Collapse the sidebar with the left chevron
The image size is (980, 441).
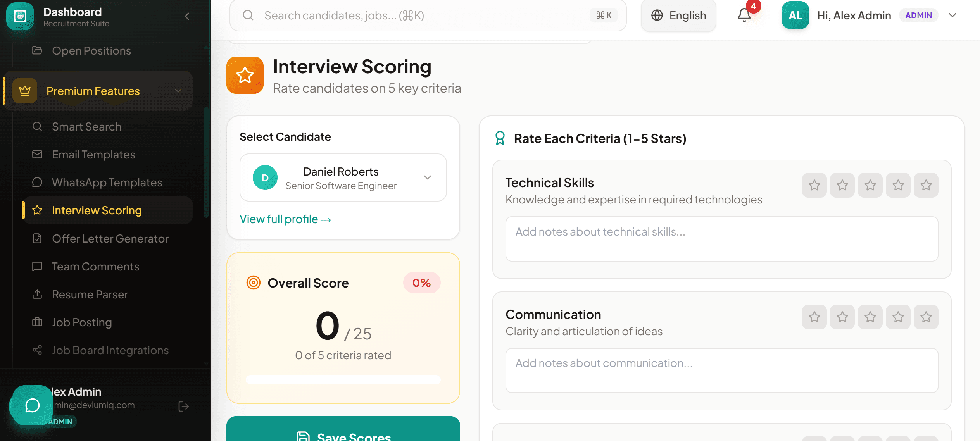click(x=187, y=16)
